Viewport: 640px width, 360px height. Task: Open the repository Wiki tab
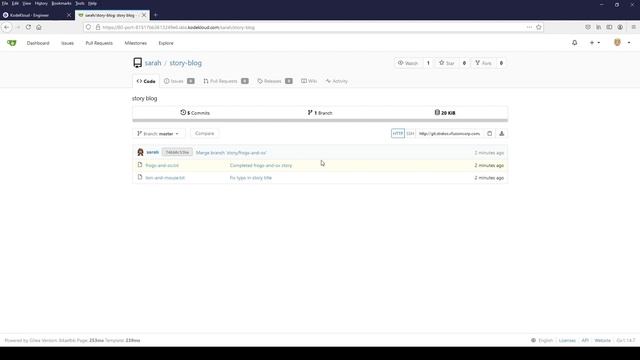pos(309,81)
